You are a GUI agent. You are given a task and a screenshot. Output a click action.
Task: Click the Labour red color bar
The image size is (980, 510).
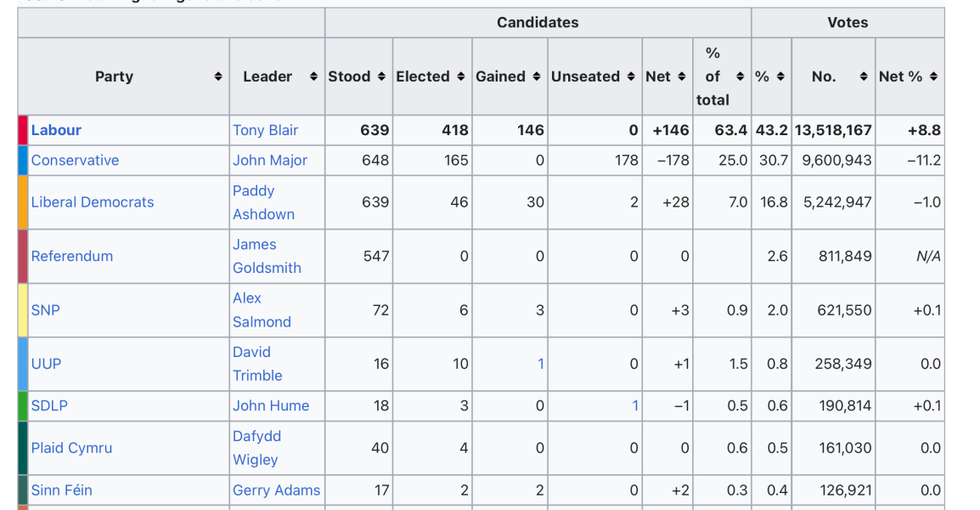[23, 130]
